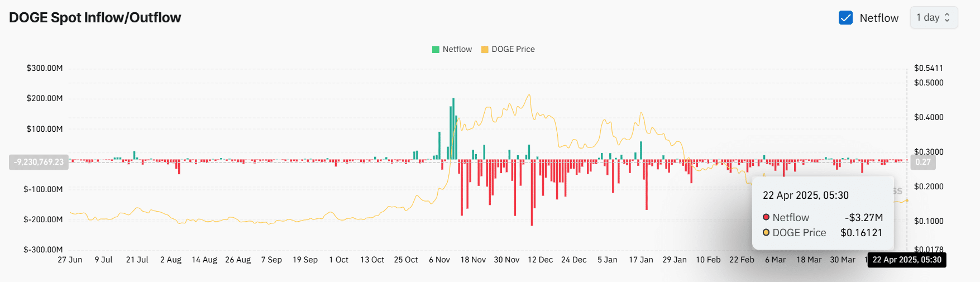Click the red Netflow dot in tooltip
Screen dimensions: 980x282
766,217
